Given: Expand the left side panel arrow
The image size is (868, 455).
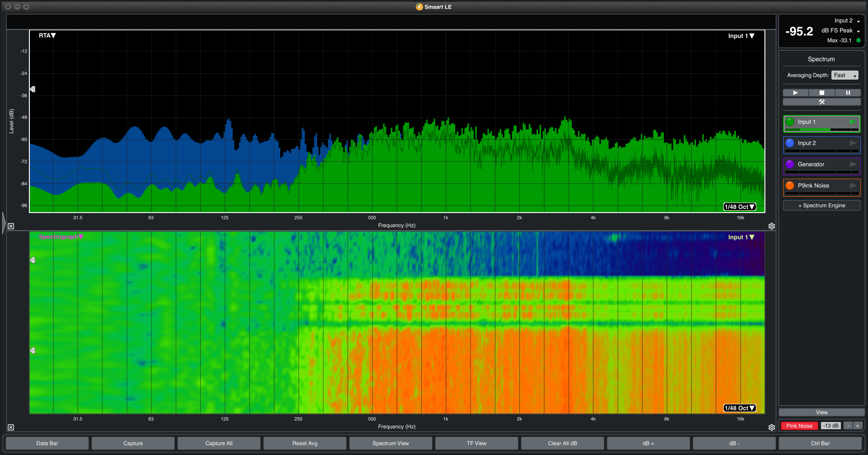Looking at the screenshot, I should [4, 223].
